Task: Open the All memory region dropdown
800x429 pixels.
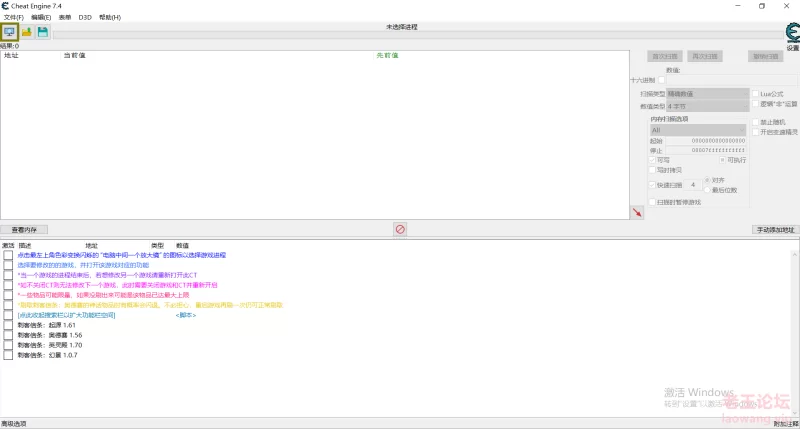Action: pos(698,130)
